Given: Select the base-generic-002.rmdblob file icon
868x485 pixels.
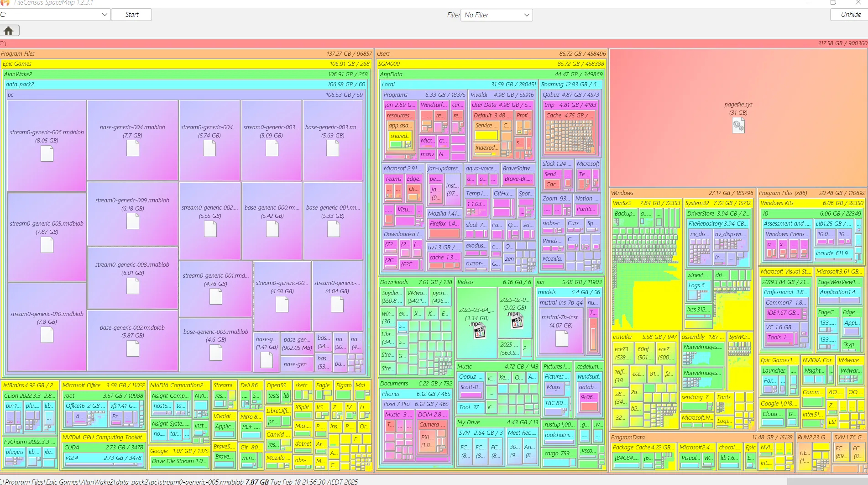Looking at the screenshot, I should click(x=133, y=348).
